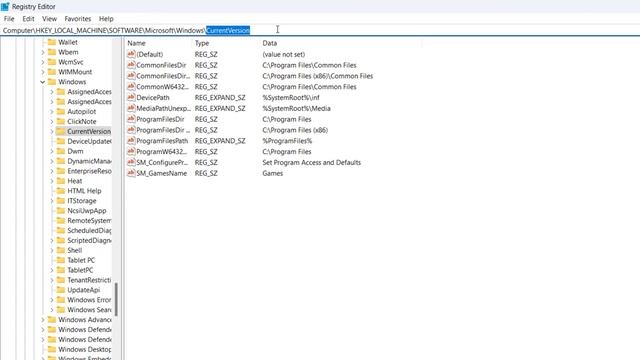
Task: Select the NcsiUwpApp folder icon
Action: pyautogui.click(x=61, y=211)
